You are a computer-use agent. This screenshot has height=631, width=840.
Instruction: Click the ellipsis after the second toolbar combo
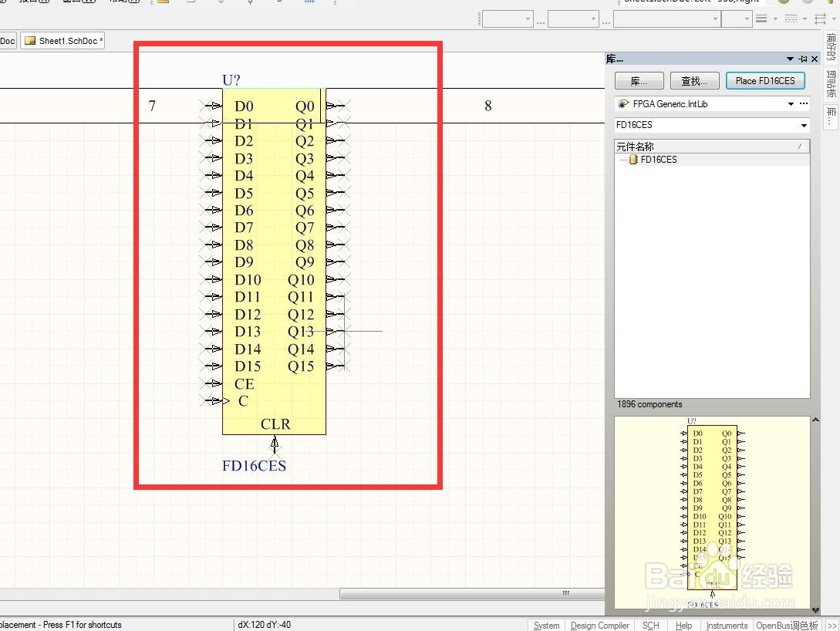606,22
